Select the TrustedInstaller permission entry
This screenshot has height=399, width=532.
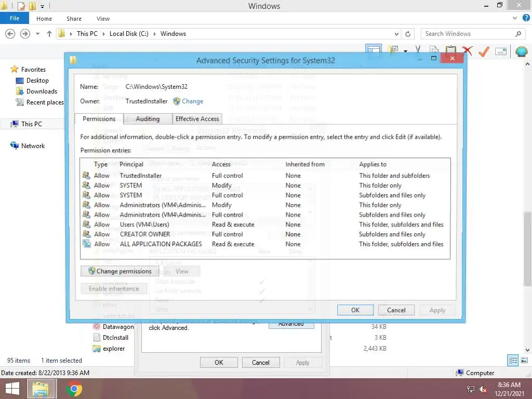pyautogui.click(x=265, y=176)
